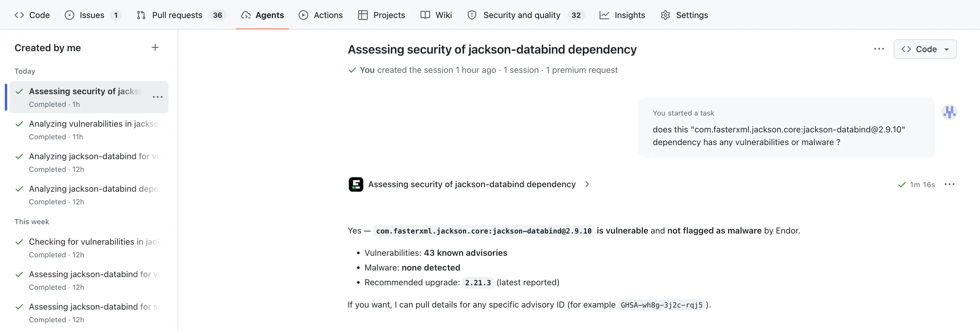Click the pull request branch icon
The image size is (980, 331).
(141, 15)
